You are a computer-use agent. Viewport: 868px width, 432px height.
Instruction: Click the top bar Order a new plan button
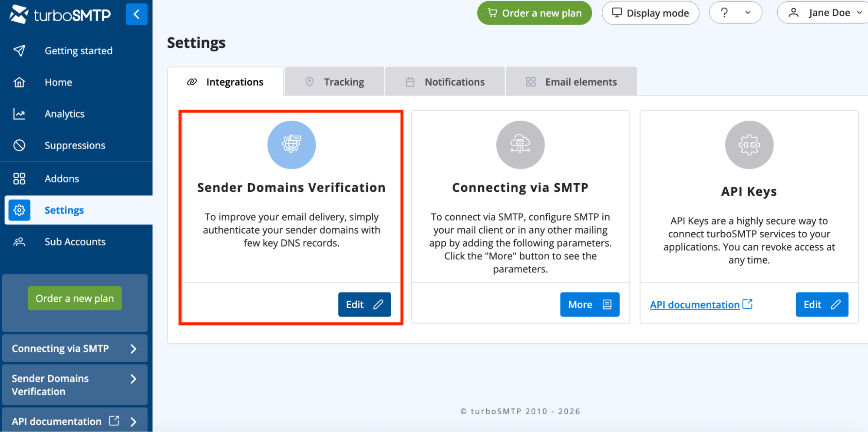(534, 13)
